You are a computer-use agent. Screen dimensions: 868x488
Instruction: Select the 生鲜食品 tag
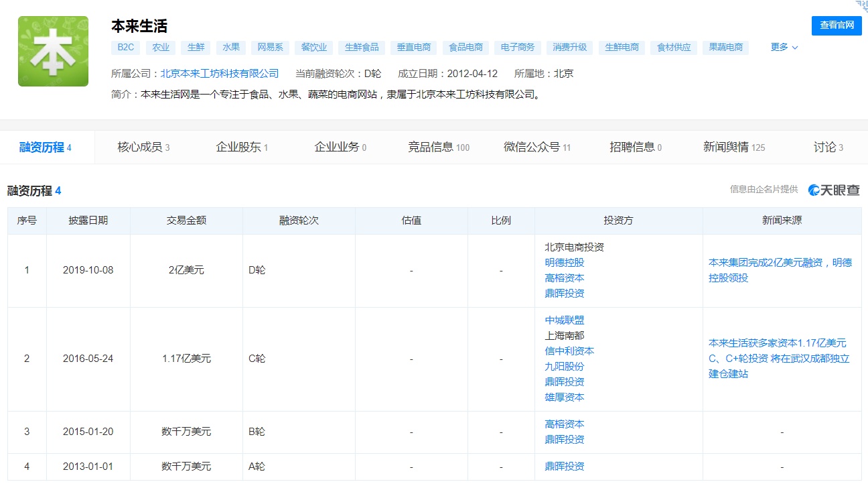point(362,48)
